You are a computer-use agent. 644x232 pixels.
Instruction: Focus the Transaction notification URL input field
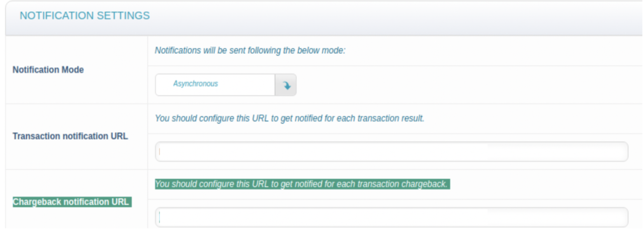(391, 152)
